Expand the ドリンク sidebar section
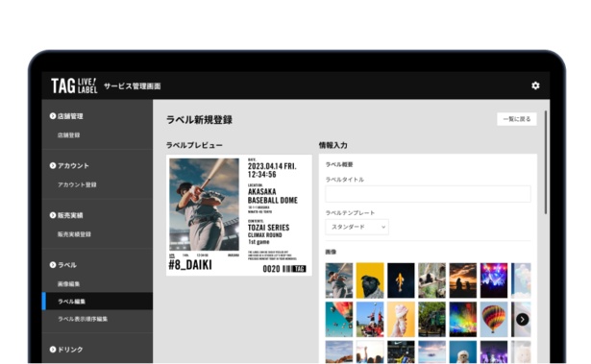This screenshot has width=591, height=364. tap(66, 350)
